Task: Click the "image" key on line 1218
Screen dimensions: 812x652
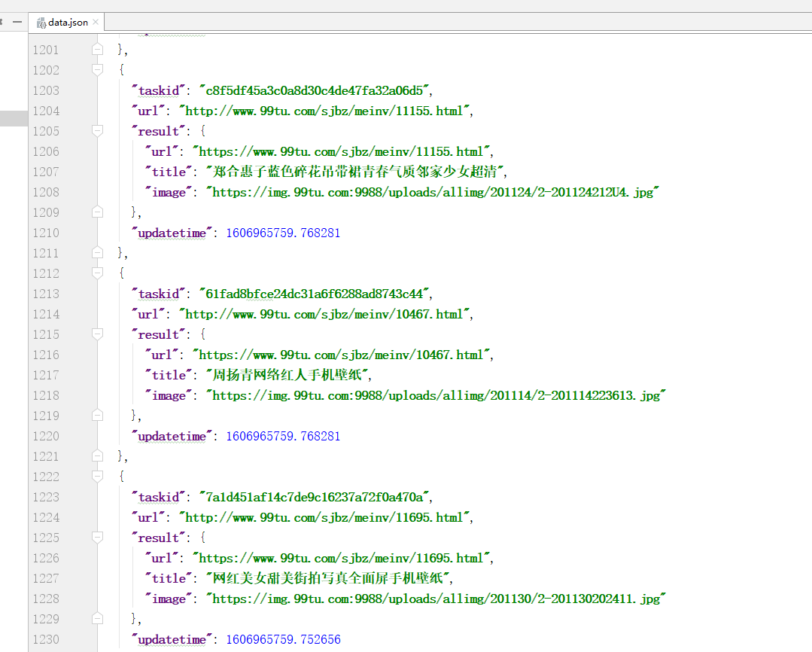Action: pyautogui.click(x=169, y=395)
